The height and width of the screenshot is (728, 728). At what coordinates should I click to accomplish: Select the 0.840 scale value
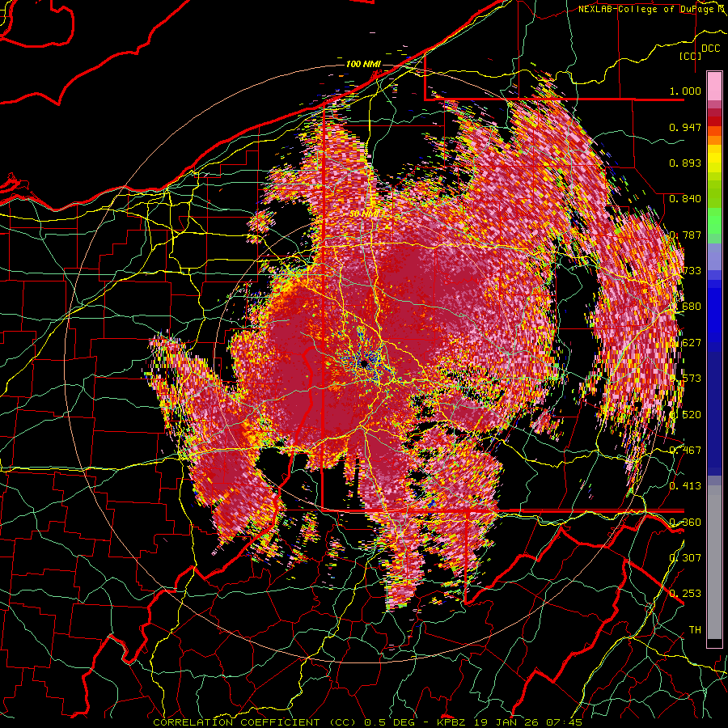click(x=685, y=199)
